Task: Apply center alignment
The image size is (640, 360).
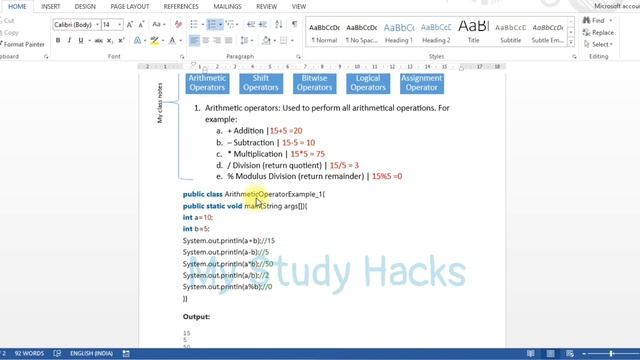Action: [x=206, y=40]
